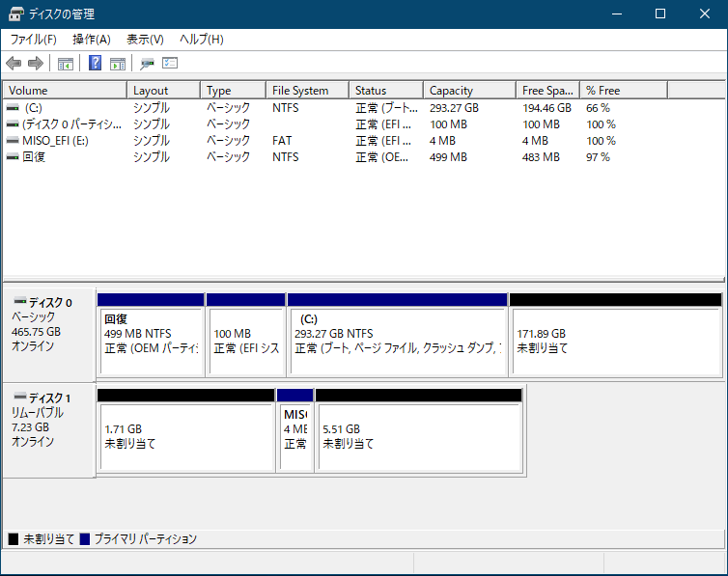Toggle the action pane toolbar icon

tap(118, 64)
